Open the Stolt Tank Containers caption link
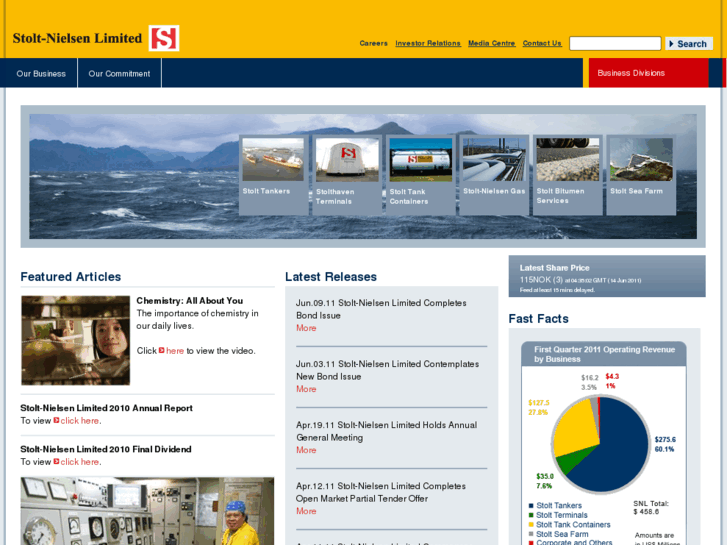 click(408, 196)
